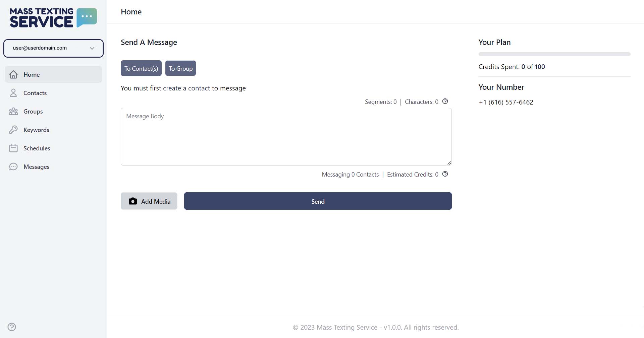Click the Add Media button
Image resolution: width=644 pixels, height=338 pixels.
(149, 201)
